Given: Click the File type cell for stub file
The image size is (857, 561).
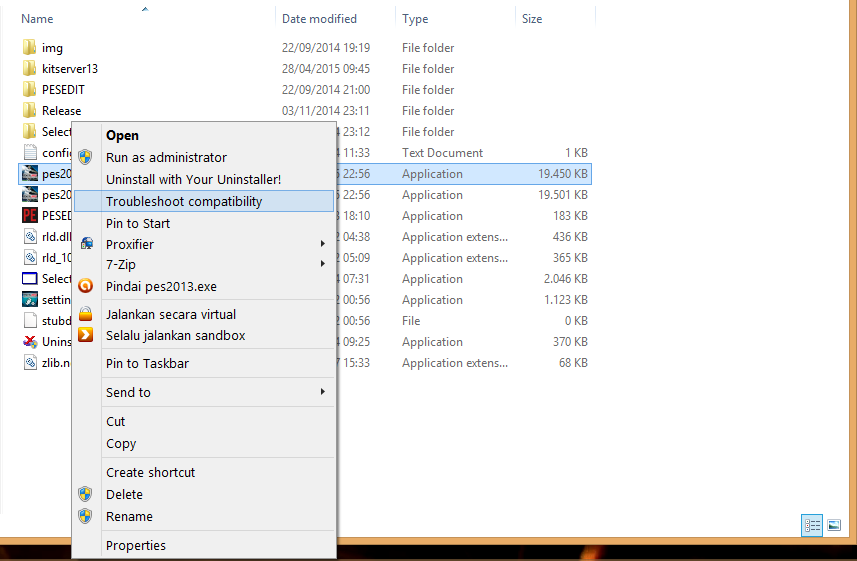Looking at the screenshot, I should point(411,320).
